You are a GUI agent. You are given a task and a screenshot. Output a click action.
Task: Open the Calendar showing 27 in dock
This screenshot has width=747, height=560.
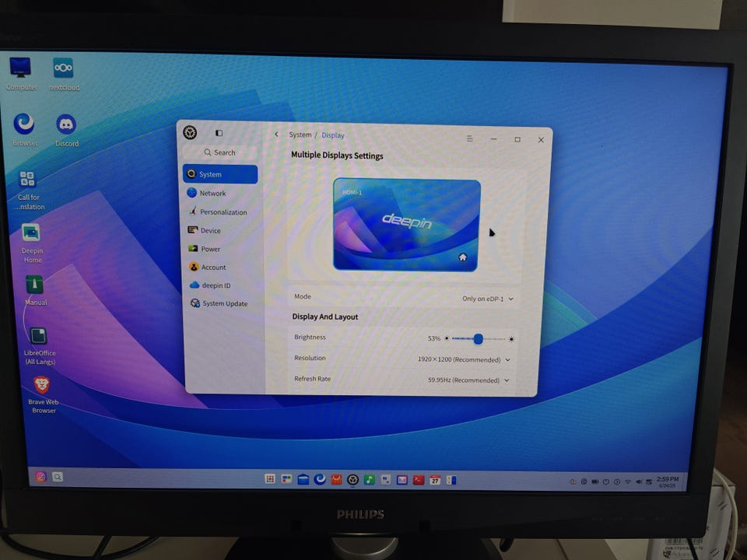(x=435, y=480)
